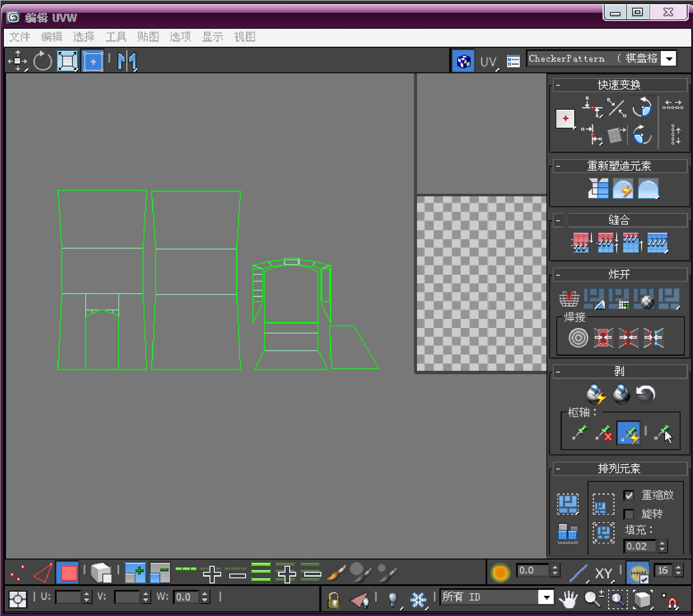This screenshot has width=693, height=616.
Task: Click the quick peel icon
Action: [596, 394]
